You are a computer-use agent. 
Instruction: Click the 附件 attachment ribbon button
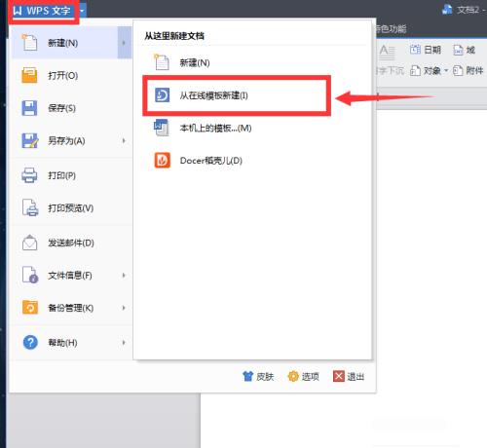point(468,70)
